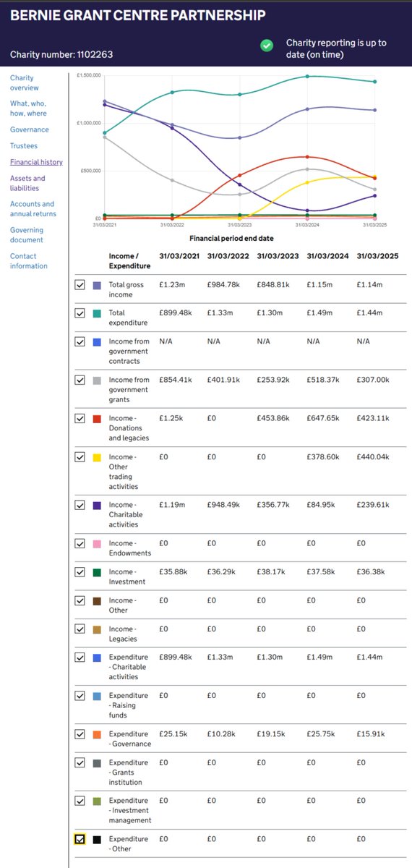Click the Bernie Grant Centre Partnership heading
Image resolution: width=412 pixels, height=868 pixels.
coord(137,15)
